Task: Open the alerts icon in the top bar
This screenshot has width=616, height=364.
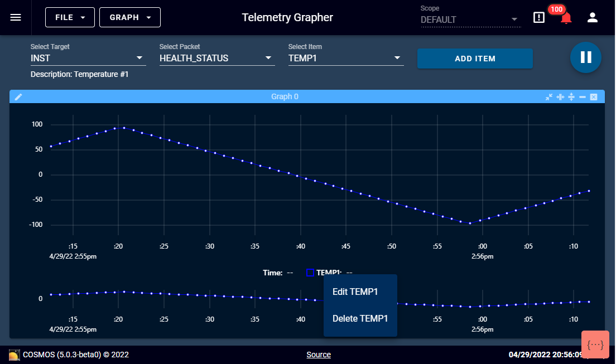Action: click(538, 17)
